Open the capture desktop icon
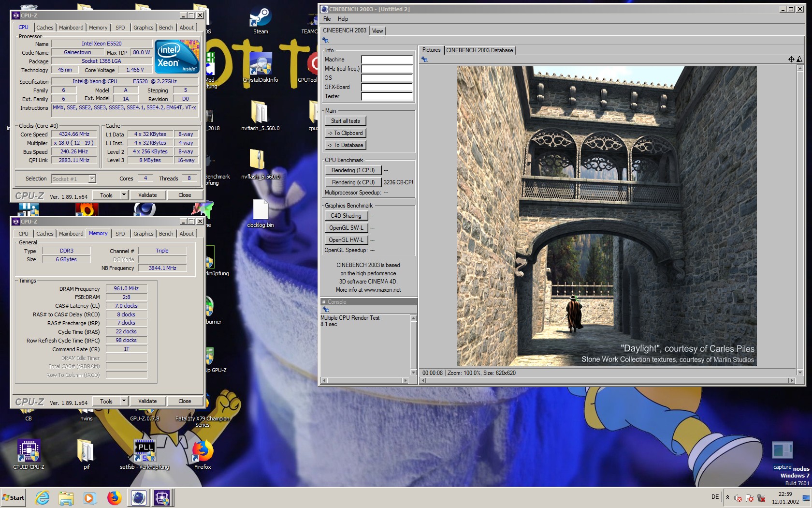Viewport: 812px width, 508px height. click(x=782, y=455)
